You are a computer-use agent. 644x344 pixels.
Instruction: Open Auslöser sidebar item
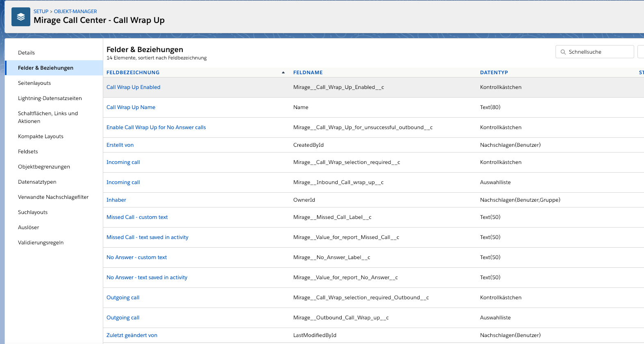pyautogui.click(x=28, y=228)
